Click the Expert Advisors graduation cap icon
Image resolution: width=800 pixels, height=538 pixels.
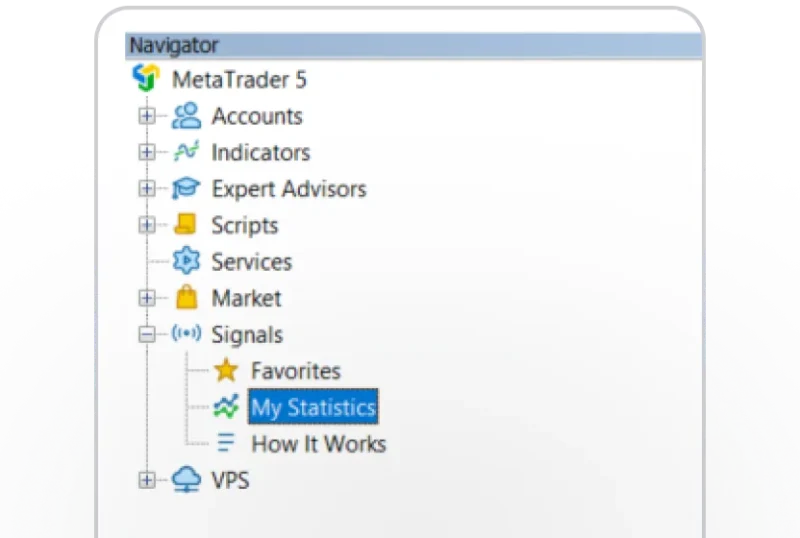tap(186, 188)
